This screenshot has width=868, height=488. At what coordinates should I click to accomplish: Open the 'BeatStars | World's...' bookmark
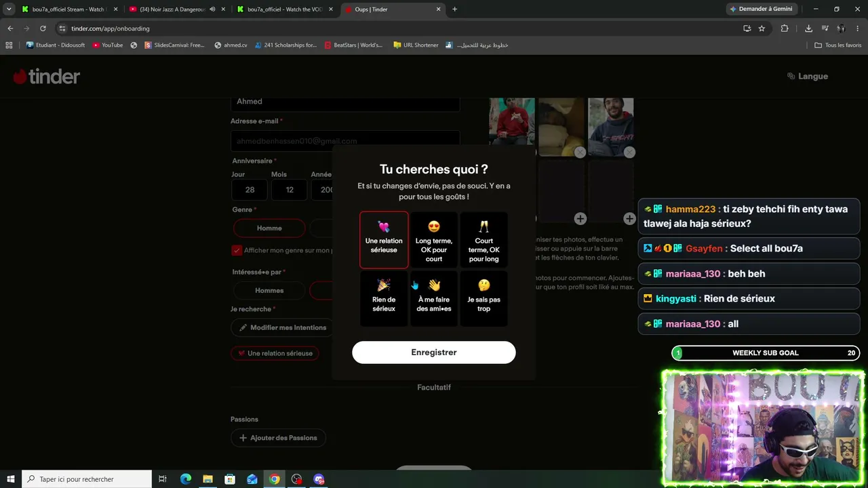point(353,45)
